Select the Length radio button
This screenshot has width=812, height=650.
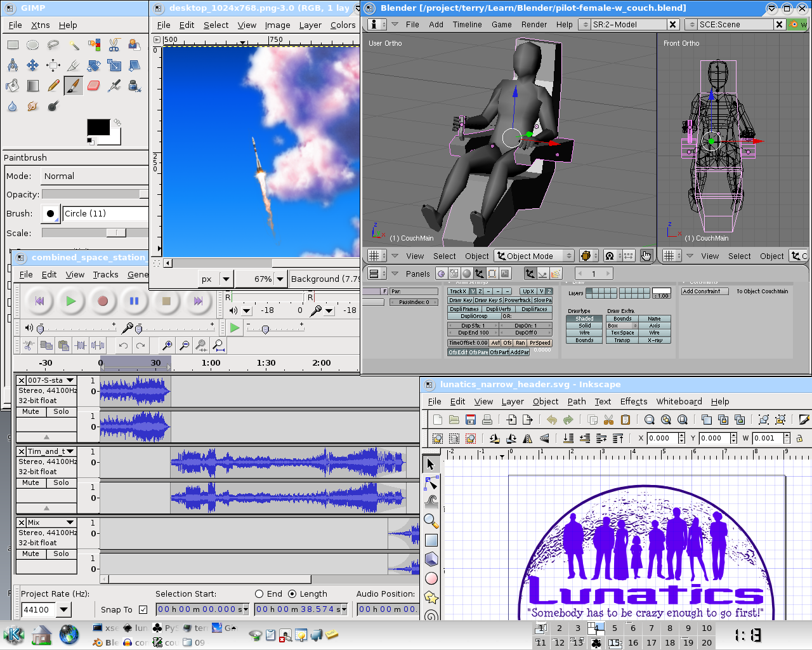point(292,594)
